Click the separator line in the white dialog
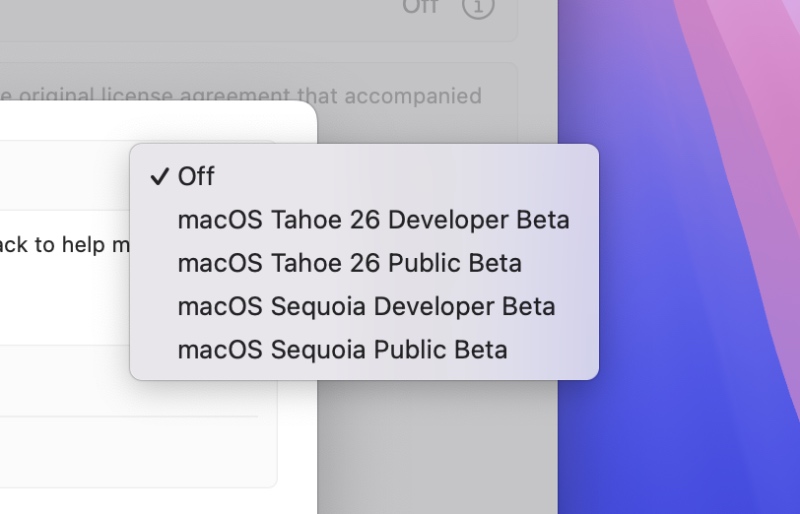 (128, 416)
